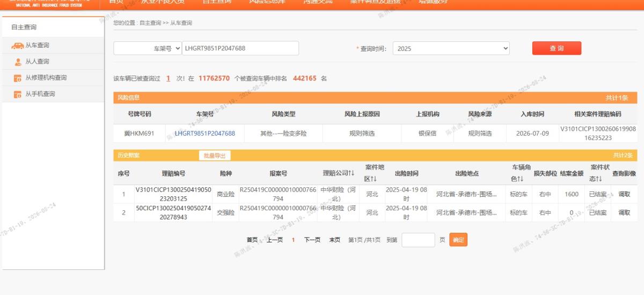
Task: Open the 查询时间 year dropdown showing 2025
Action: coord(451,48)
